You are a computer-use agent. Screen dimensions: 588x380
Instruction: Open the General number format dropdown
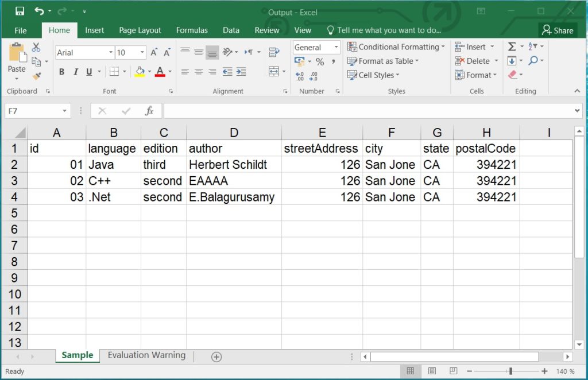[x=336, y=47]
